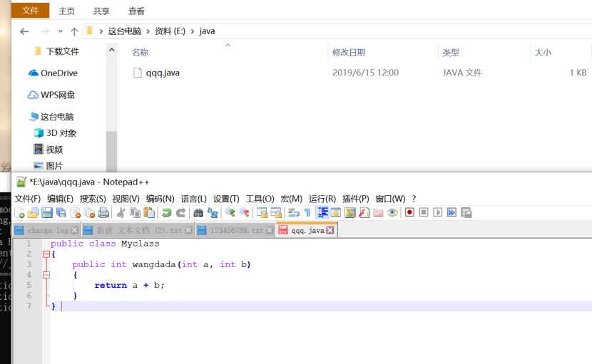
Task: Collapse the class fold marker on line 2
Action: tap(46, 254)
